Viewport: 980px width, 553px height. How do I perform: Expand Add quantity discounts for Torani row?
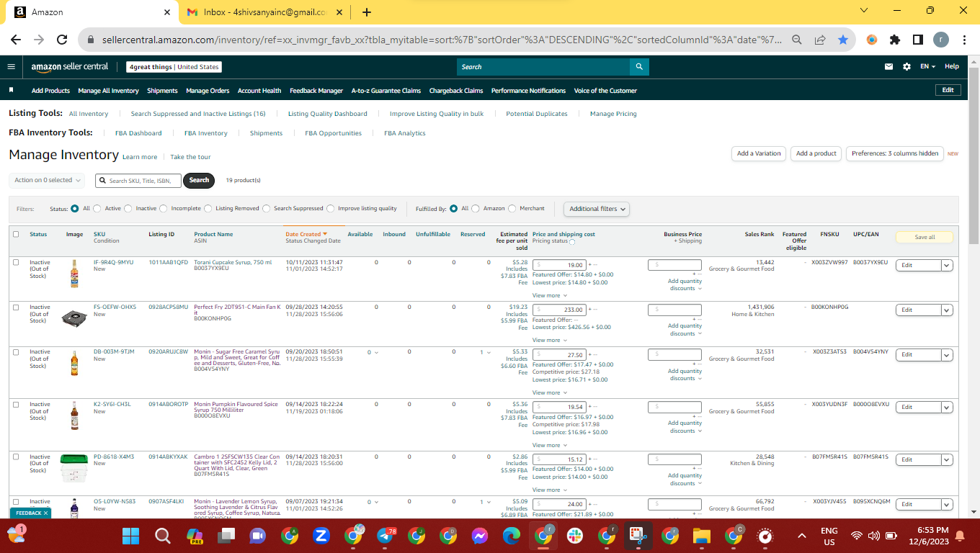pos(685,284)
